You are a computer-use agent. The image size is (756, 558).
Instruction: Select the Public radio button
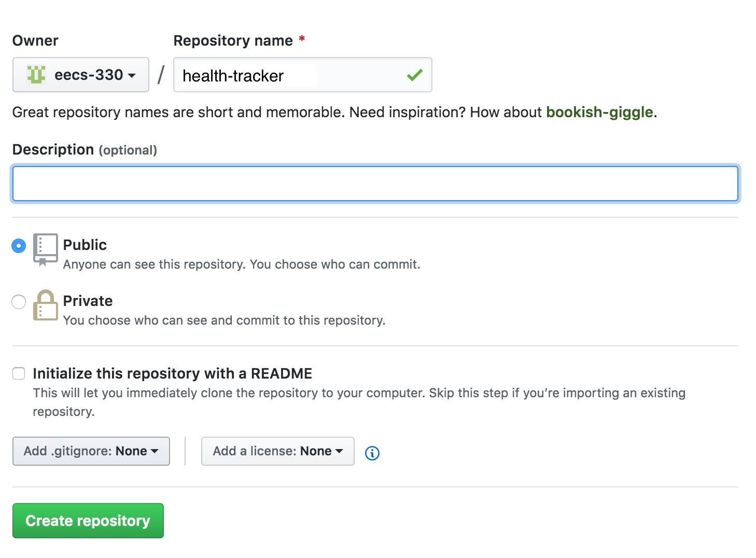pos(19,245)
